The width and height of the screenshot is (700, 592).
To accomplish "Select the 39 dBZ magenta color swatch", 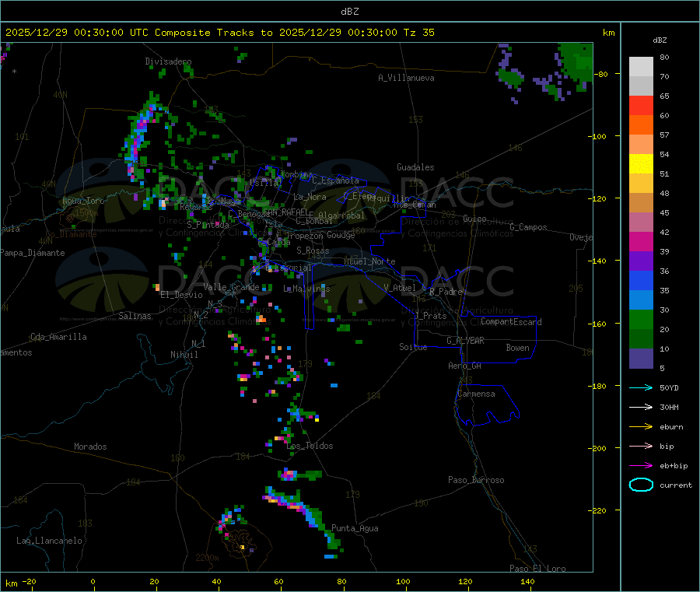I will 641,241.
